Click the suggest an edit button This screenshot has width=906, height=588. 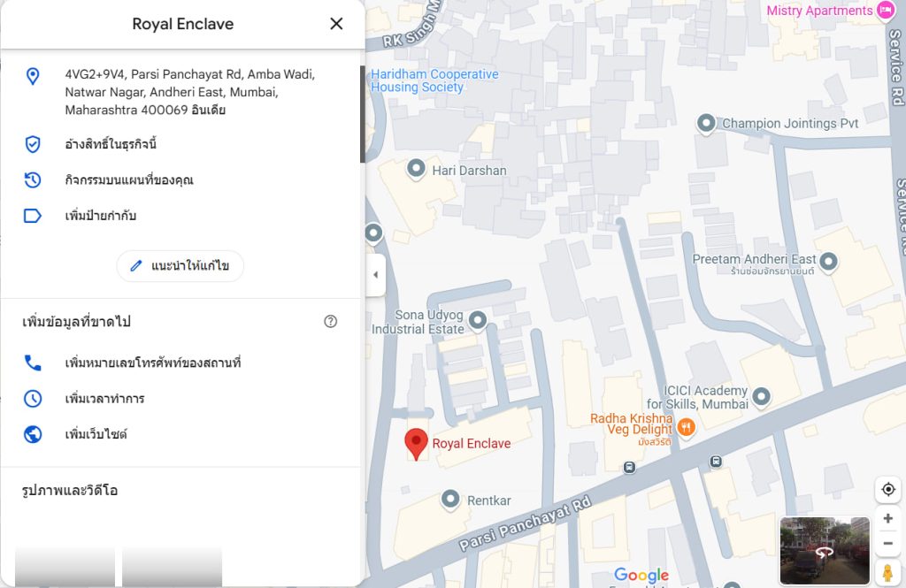(x=180, y=265)
